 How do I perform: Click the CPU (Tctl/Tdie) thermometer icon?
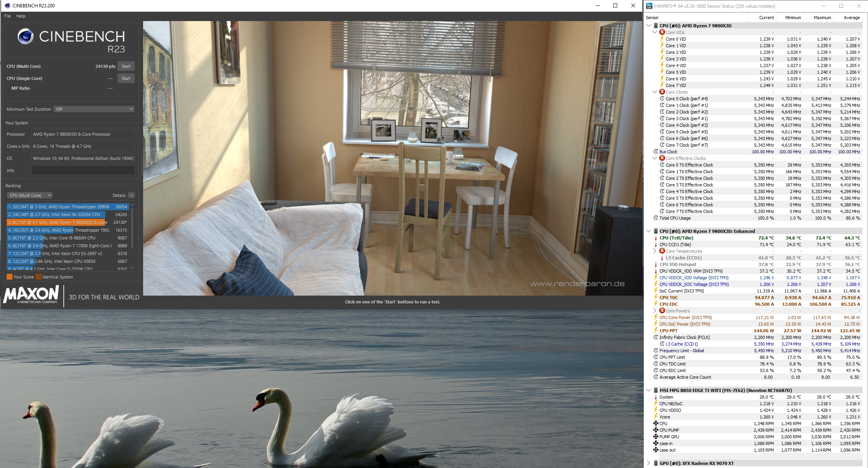(x=656, y=238)
